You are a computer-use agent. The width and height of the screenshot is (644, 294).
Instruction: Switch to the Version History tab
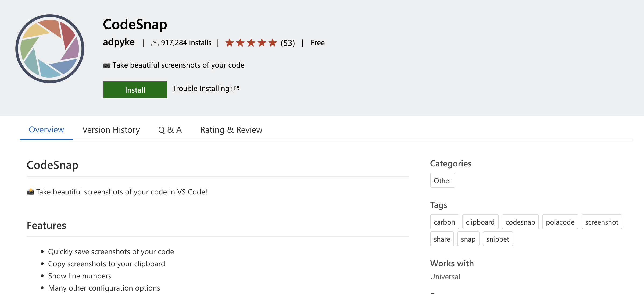click(x=111, y=130)
